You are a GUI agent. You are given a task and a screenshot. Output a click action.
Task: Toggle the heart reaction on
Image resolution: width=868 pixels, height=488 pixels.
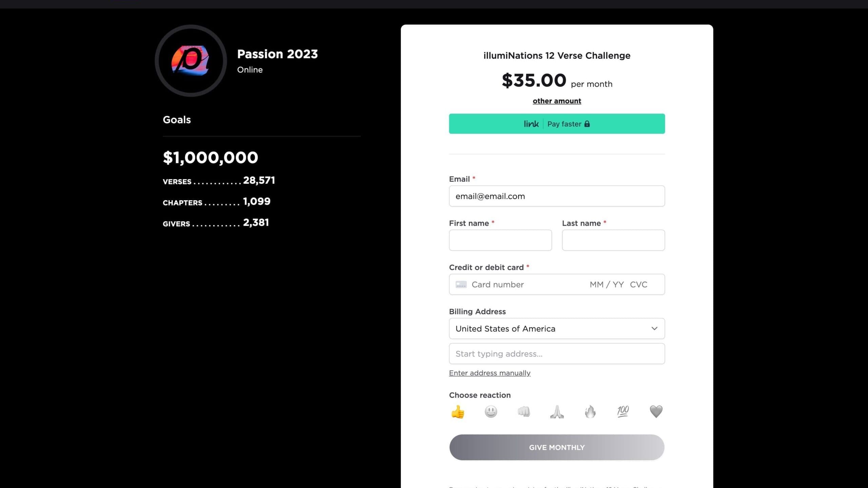pyautogui.click(x=656, y=411)
